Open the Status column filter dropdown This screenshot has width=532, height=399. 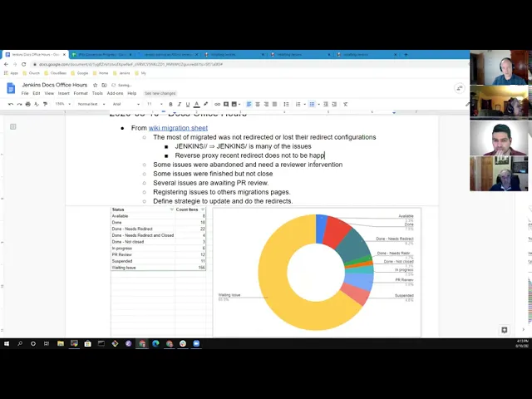[171, 209]
